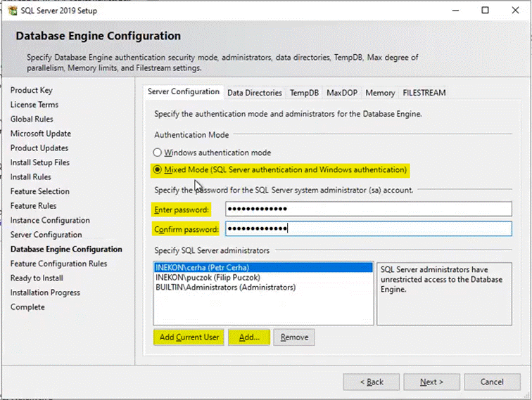Screen dimensions: 532x400
Task: Click Feature Selection step in sidebar
Action: point(39,191)
